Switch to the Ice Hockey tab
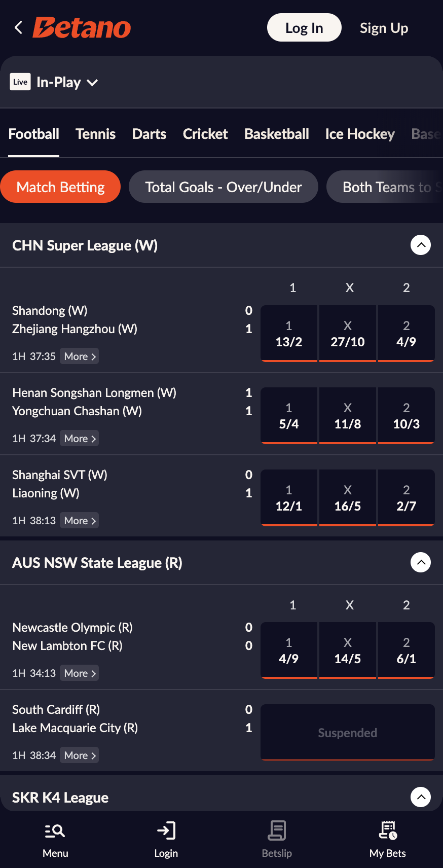 click(359, 134)
